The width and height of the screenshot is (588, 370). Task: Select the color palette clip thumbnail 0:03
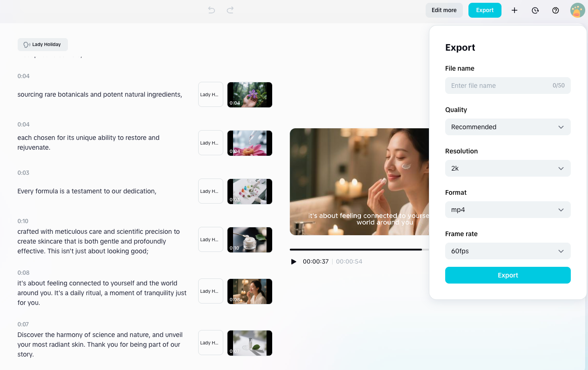coord(250,192)
